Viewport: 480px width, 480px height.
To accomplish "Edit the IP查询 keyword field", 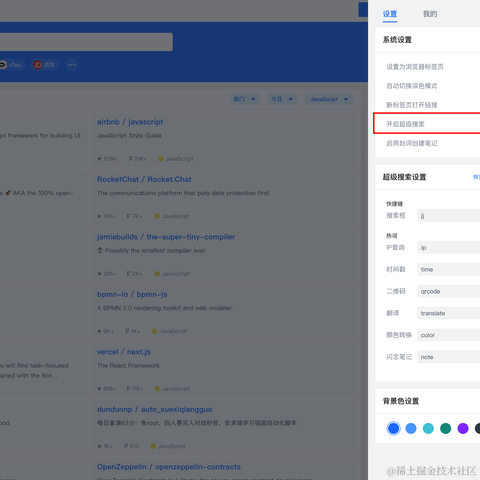I will (x=449, y=248).
